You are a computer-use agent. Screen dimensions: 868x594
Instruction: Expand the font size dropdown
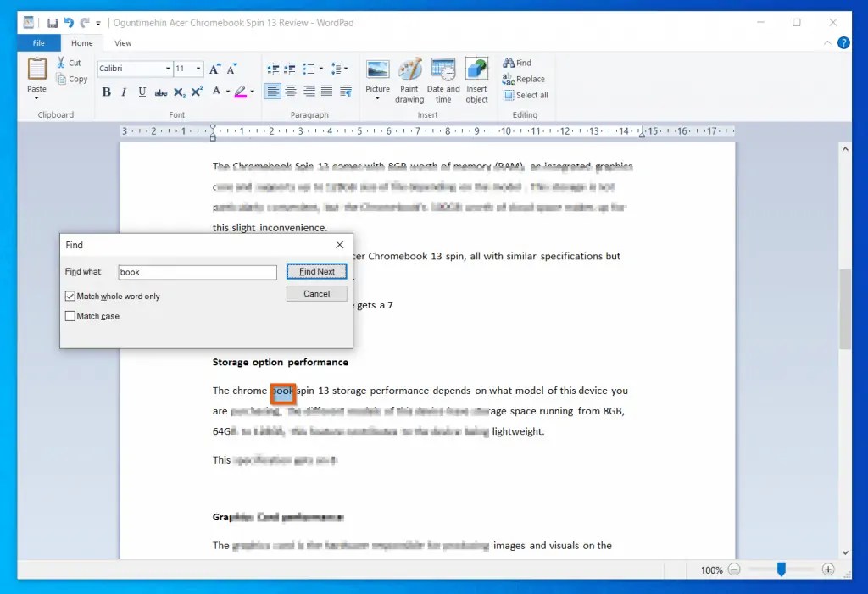[198, 69]
